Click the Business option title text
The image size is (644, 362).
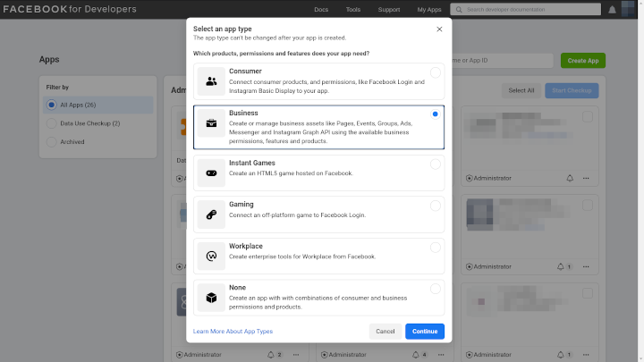(x=243, y=113)
